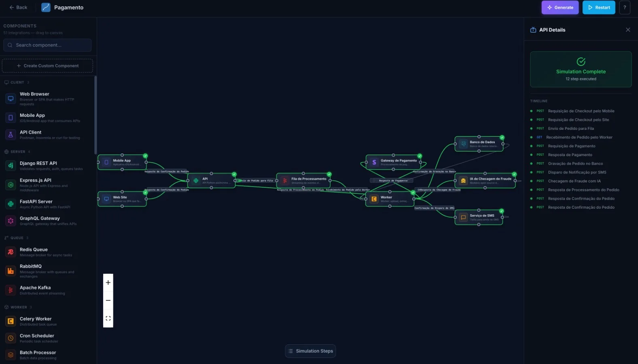Click the 'Confirmação de Disparo de SMS' edge label

(434, 208)
